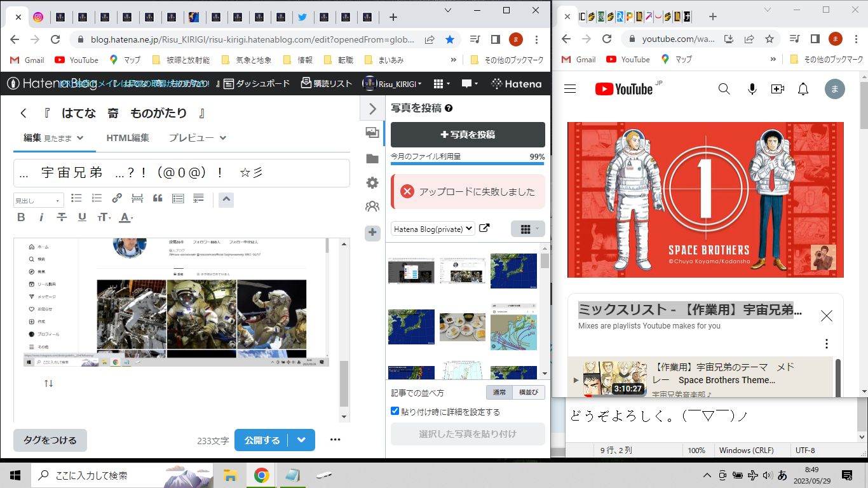Apply bold formatting
The height and width of the screenshot is (488, 868).
[x=21, y=217]
